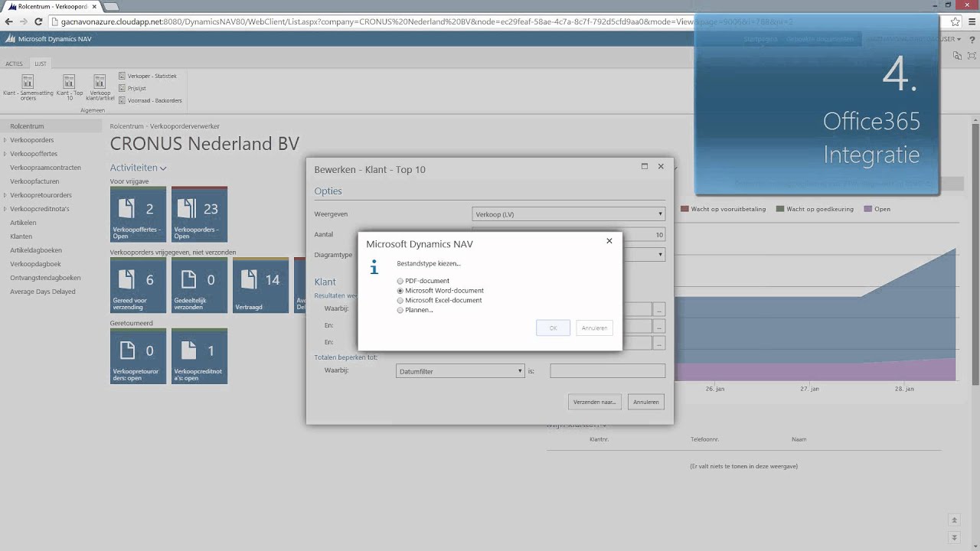Open the Klant - Samenvatting orders report
Image resolution: width=980 pixels, height=551 pixels.
pyautogui.click(x=28, y=87)
